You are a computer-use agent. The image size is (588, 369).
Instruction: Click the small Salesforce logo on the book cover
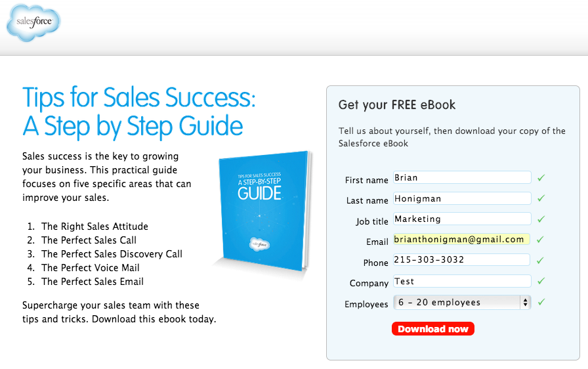tap(259, 244)
